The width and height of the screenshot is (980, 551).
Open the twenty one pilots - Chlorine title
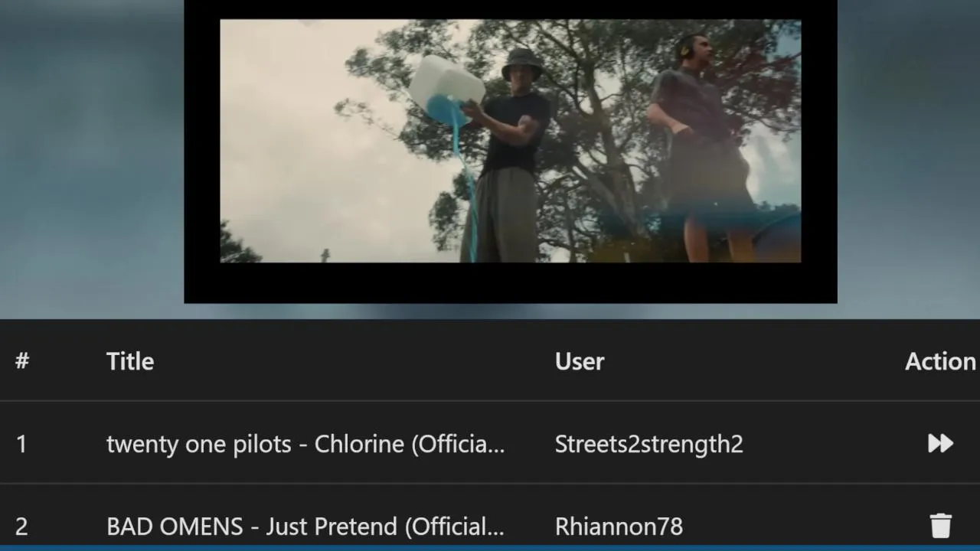point(305,444)
